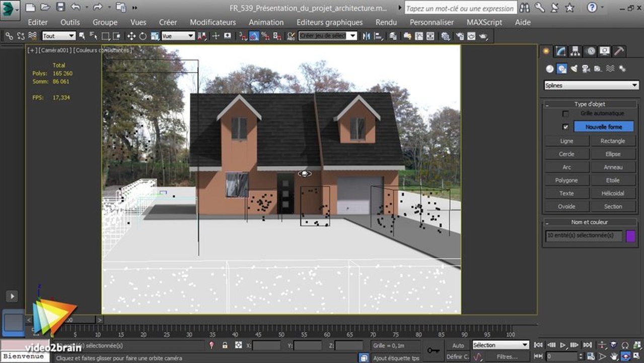Viewport: 644px width, 363px height.
Task: Click the Etoile spline button
Action: point(613,180)
